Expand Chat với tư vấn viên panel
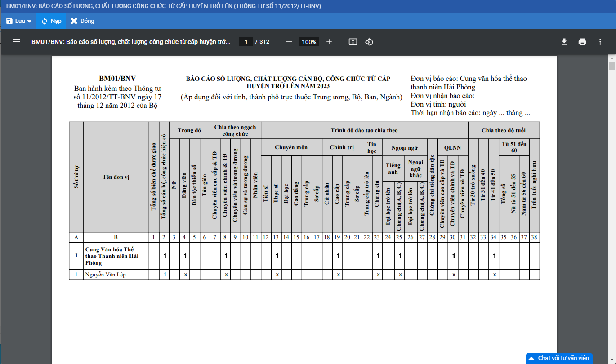The height and width of the screenshot is (364, 616). coord(559,358)
